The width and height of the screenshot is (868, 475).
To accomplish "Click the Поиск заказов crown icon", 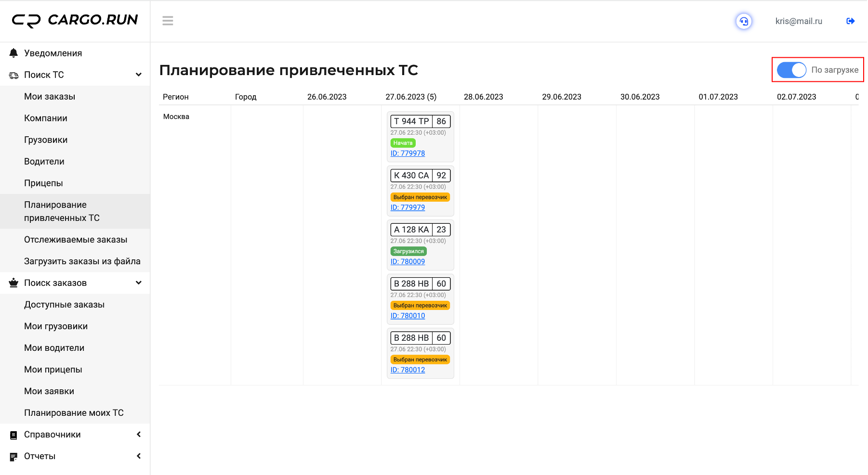I will pyautogui.click(x=13, y=283).
